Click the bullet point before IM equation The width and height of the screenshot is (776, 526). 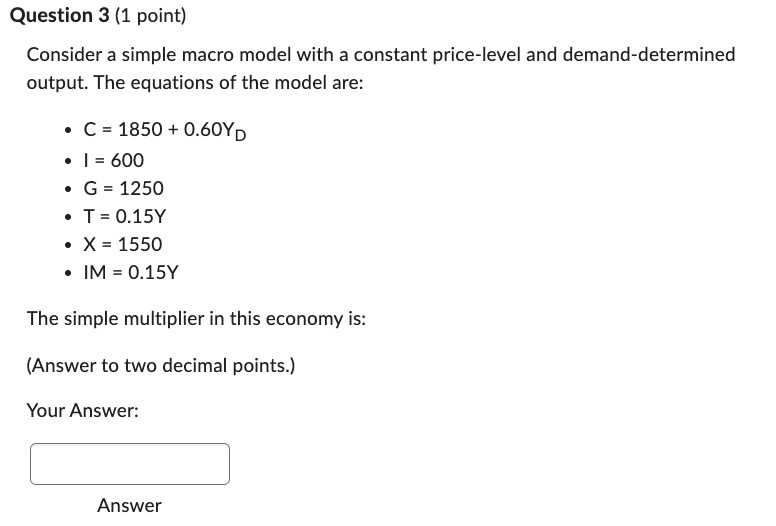point(68,273)
